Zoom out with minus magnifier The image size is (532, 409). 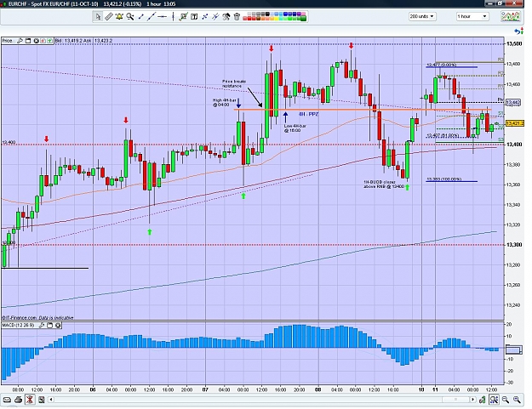click(x=506, y=400)
